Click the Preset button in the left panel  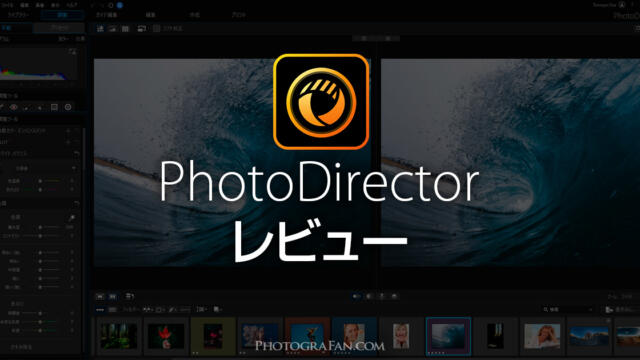(x=59, y=28)
